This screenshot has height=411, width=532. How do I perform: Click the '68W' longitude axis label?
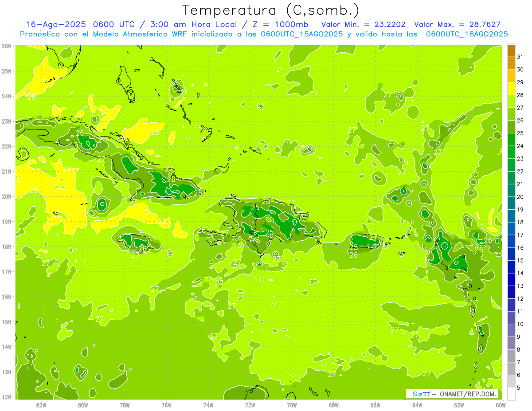[x=333, y=405]
